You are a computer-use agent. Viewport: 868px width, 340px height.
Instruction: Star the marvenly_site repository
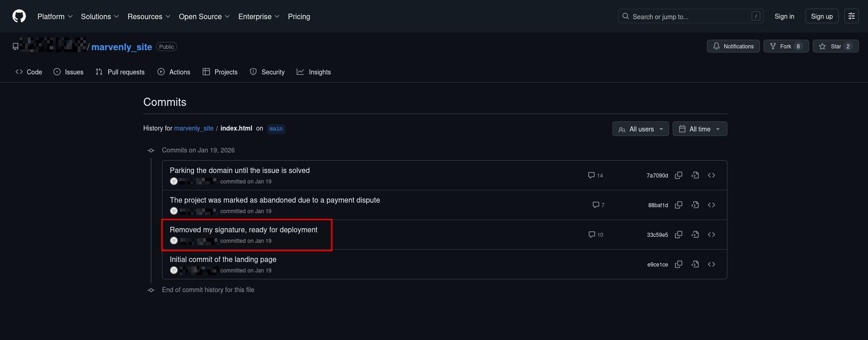835,47
